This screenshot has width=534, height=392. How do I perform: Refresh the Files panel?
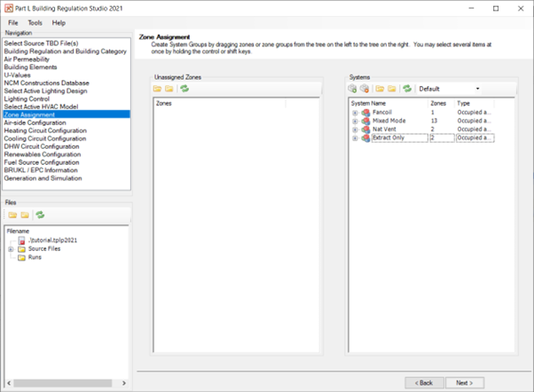[40, 215]
